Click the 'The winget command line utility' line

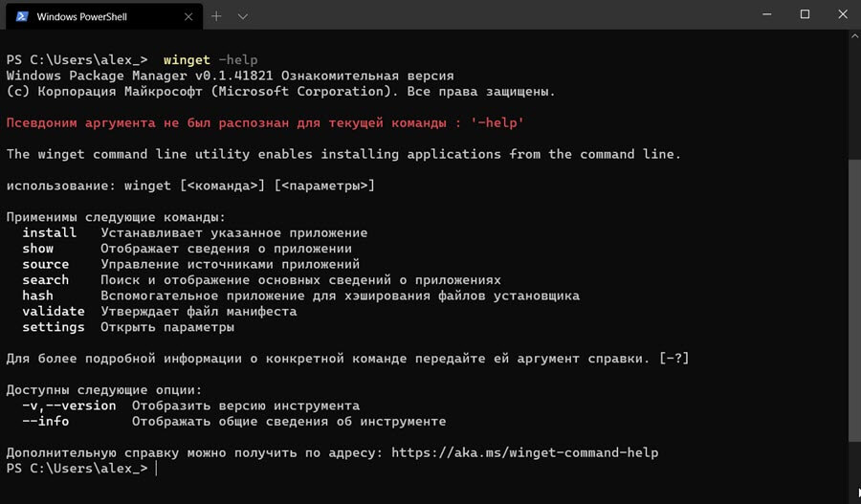point(343,154)
